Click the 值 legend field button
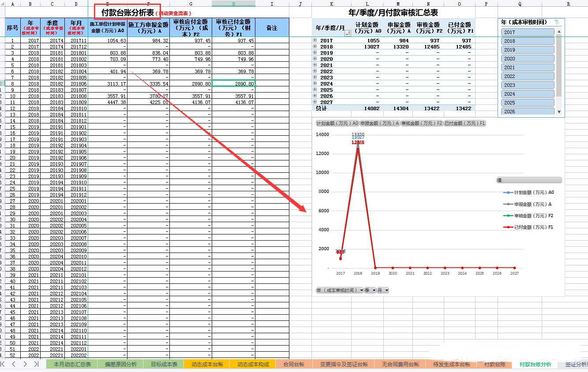The image size is (588, 372). (x=528, y=180)
